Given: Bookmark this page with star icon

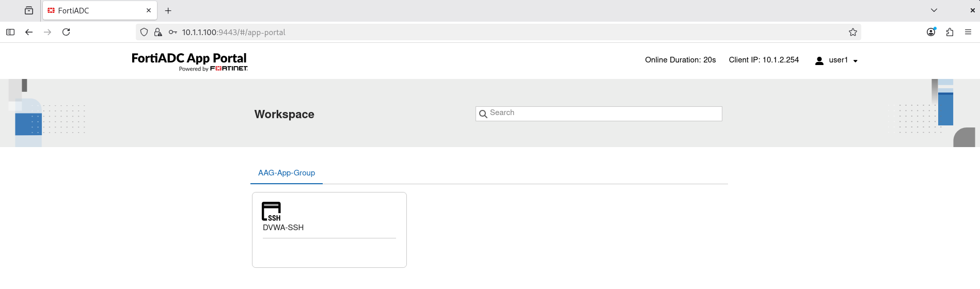Looking at the screenshot, I should point(853,32).
